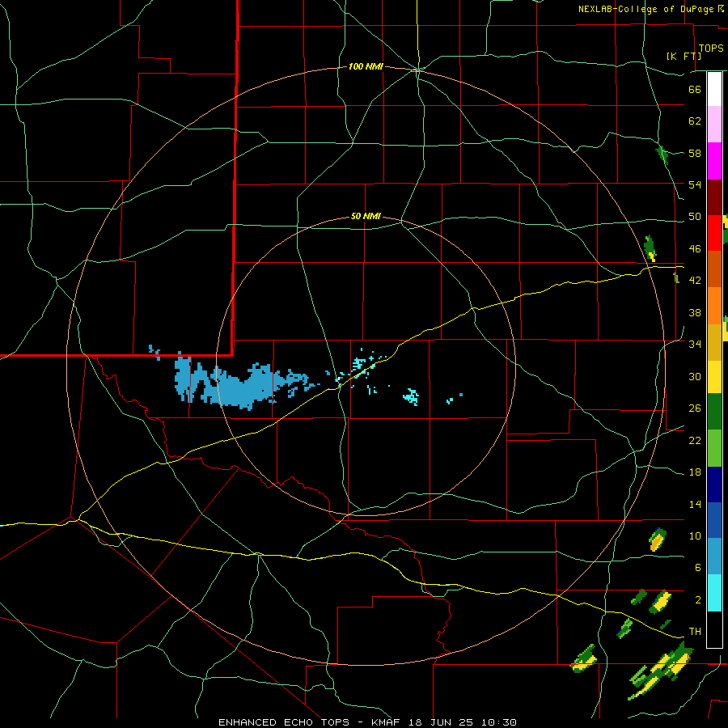The width and height of the screenshot is (728, 728).
Task: Click the TOPS legend title
Action: pos(711,49)
